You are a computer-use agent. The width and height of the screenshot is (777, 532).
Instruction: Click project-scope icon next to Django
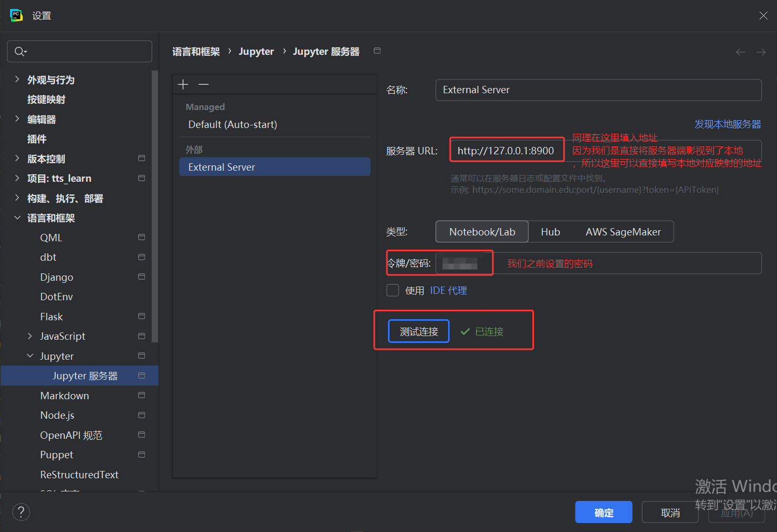click(141, 277)
